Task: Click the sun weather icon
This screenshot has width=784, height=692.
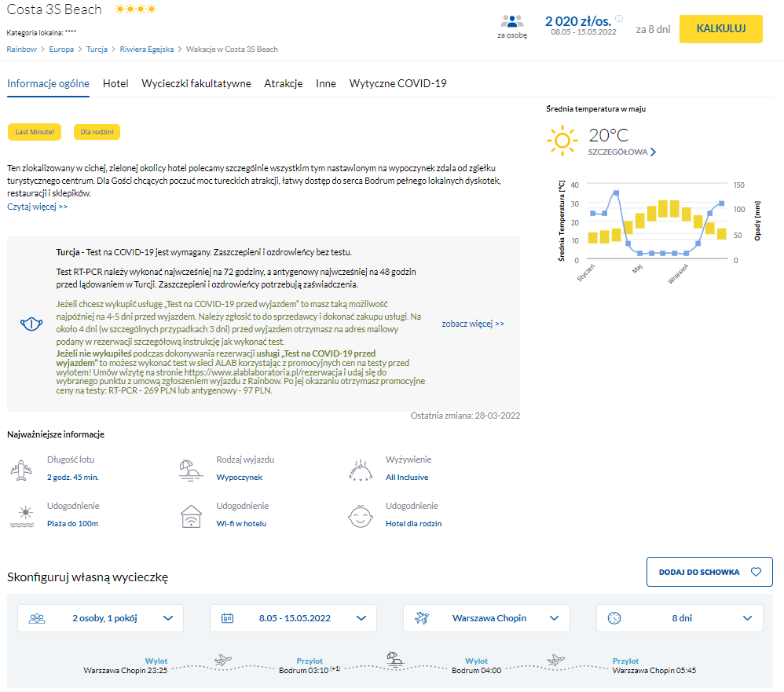Action: 562,141
